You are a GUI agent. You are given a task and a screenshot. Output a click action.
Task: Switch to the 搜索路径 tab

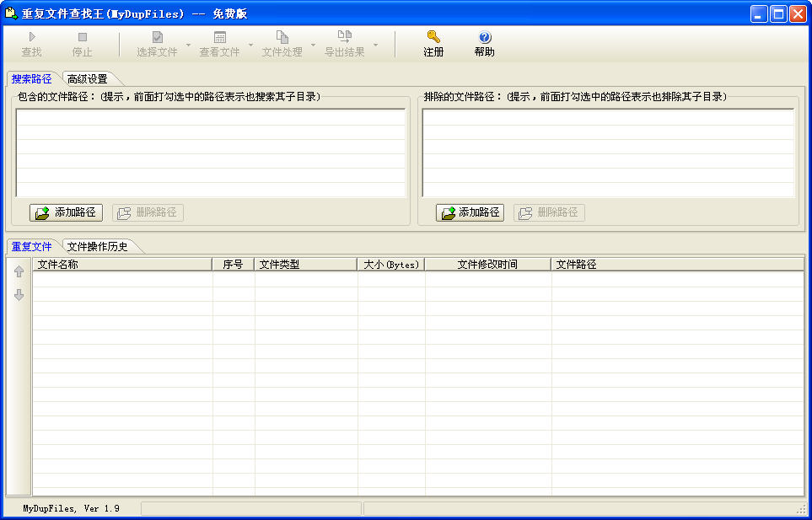[x=31, y=79]
